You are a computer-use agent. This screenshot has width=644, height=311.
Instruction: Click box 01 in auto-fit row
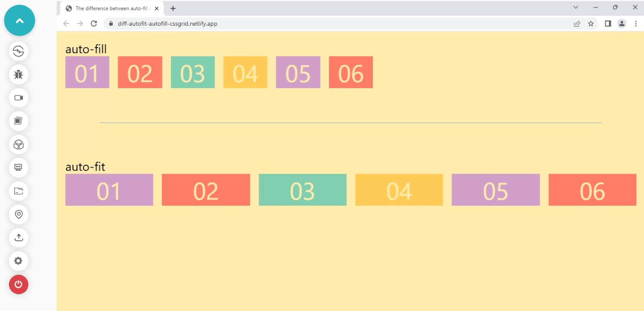click(109, 190)
